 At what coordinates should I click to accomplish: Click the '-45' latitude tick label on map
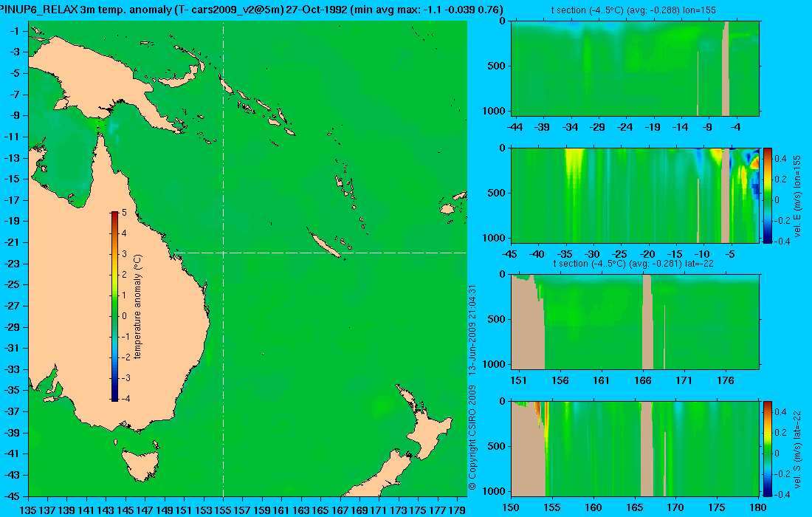[x=13, y=496]
